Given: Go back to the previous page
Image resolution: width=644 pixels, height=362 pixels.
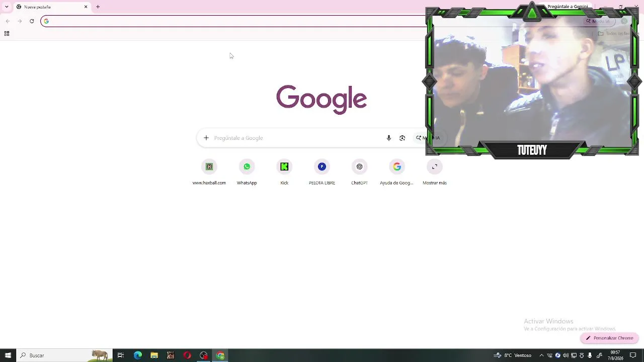Looking at the screenshot, I should click(x=8, y=21).
